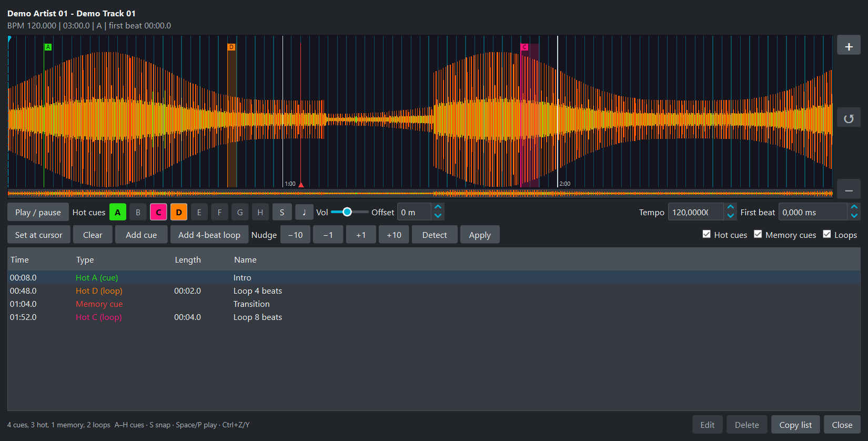Reset waveform zoom with circular arrow

pos(849,117)
